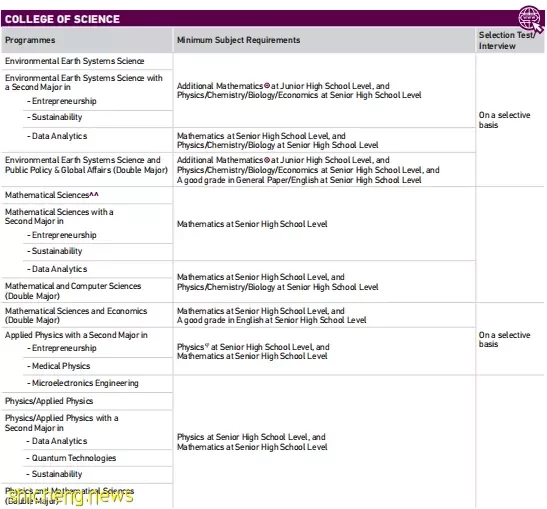Click the Medical Physics entry

click(x=59, y=366)
